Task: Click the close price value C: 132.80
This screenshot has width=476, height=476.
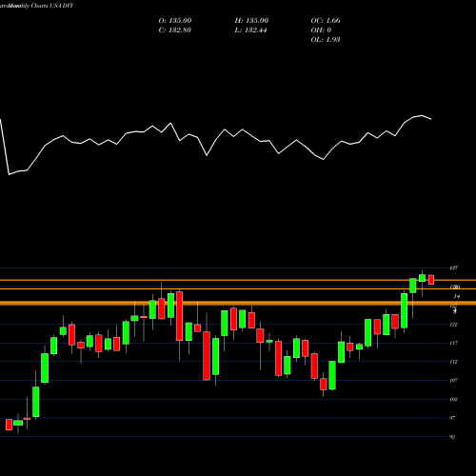Action: point(174,30)
